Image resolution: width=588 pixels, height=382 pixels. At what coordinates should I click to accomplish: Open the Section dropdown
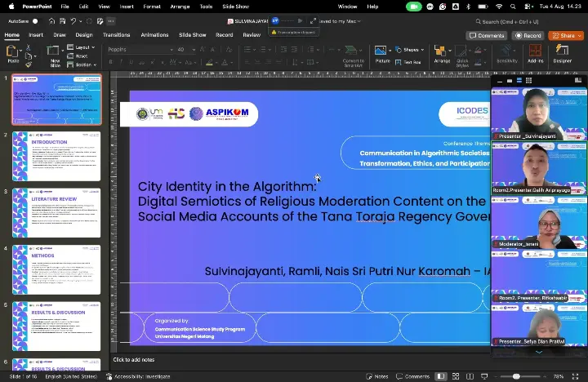click(x=82, y=64)
